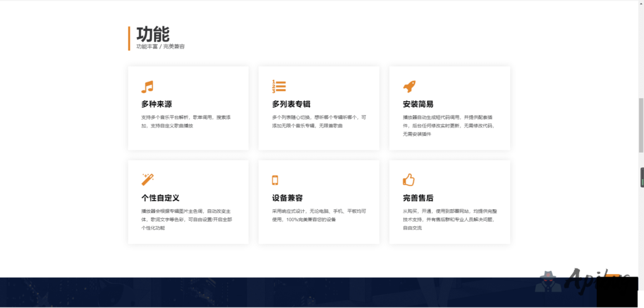Click the description text under 多种来源

tap(186, 121)
